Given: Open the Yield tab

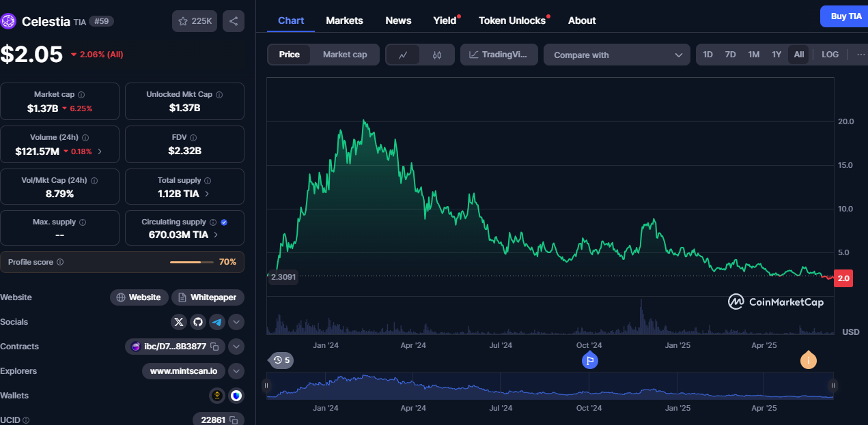Looking at the screenshot, I should coord(445,20).
